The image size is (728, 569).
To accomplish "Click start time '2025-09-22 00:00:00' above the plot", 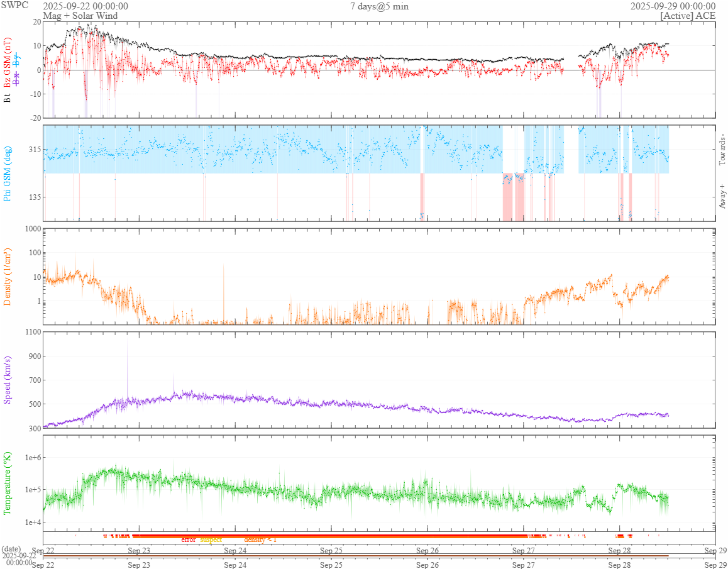I will 85,6.
